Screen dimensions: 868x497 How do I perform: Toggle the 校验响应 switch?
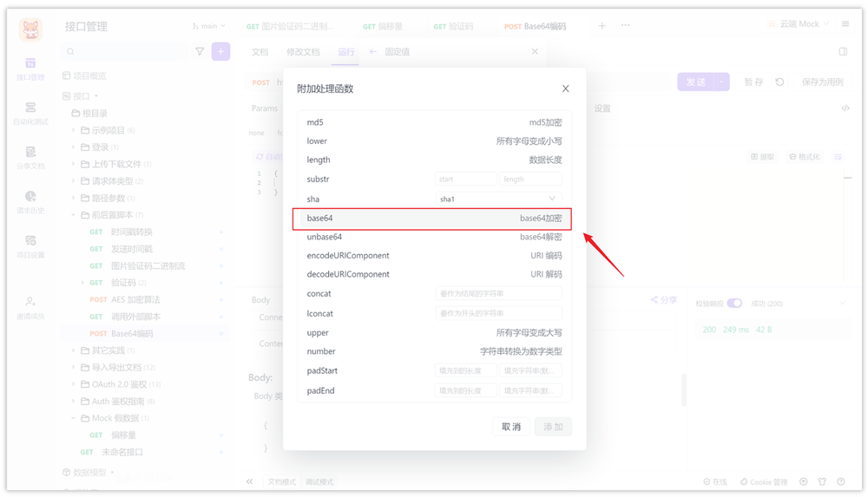(734, 304)
